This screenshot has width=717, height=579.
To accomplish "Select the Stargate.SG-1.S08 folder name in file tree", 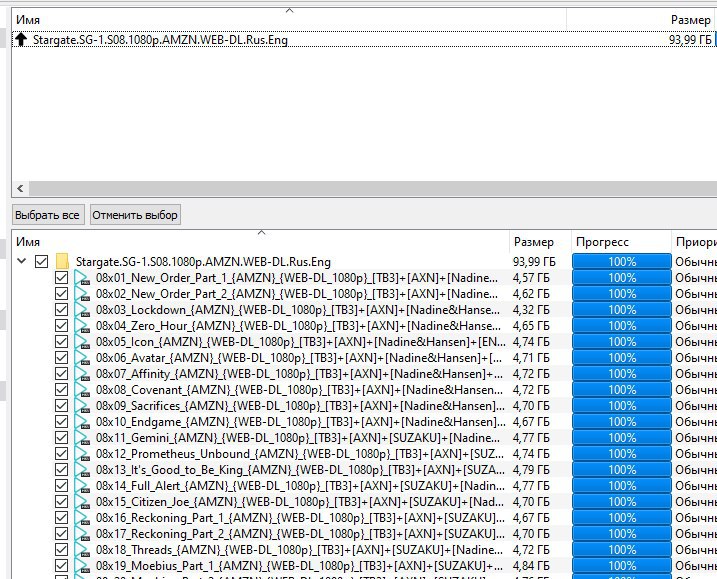I will (x=203, y=262).
